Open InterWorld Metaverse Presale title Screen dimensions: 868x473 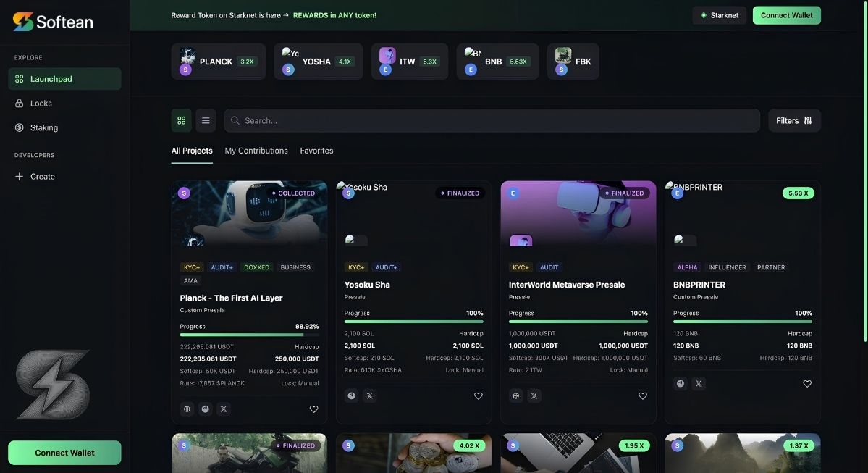567,285
